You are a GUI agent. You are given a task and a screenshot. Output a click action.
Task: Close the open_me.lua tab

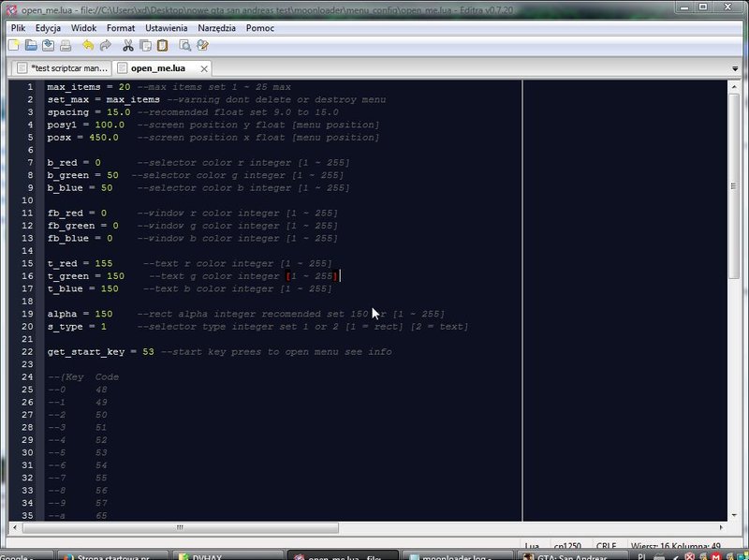(204, 68)
